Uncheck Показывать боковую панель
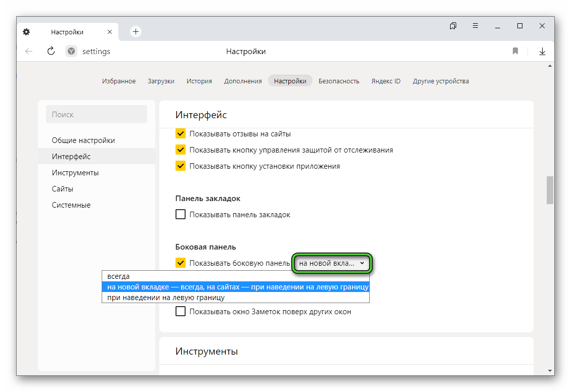The width and height of the screenshot is (571, 392). (x=181, y=263)
